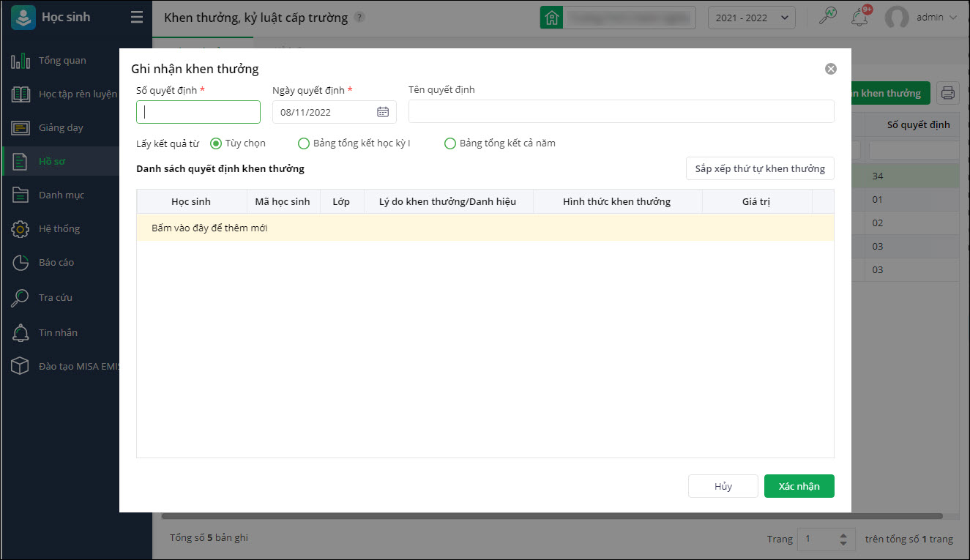Click the Học sinh column header

click(191, 201)
